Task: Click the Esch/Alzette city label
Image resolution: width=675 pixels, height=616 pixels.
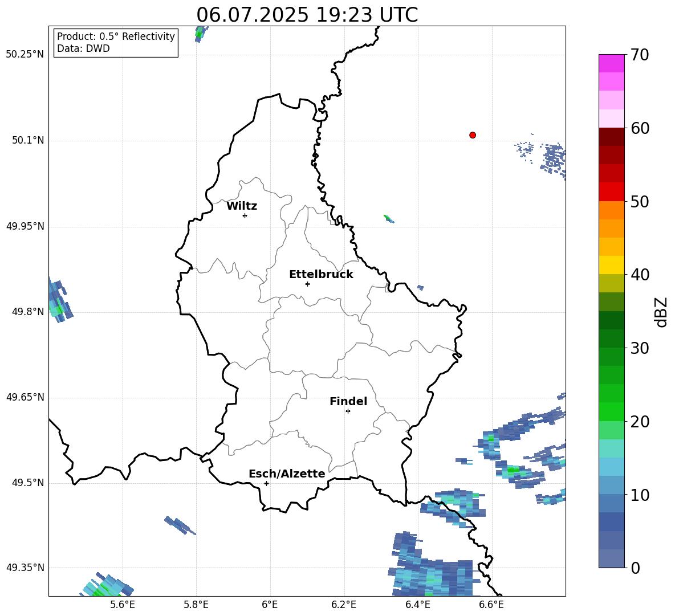Action: pyautogui.click(x=287, y=474)
